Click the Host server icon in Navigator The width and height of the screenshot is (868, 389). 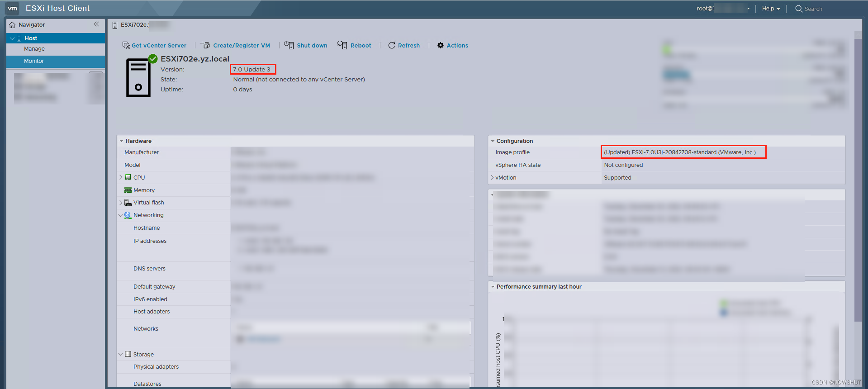[x=19, y=38]
